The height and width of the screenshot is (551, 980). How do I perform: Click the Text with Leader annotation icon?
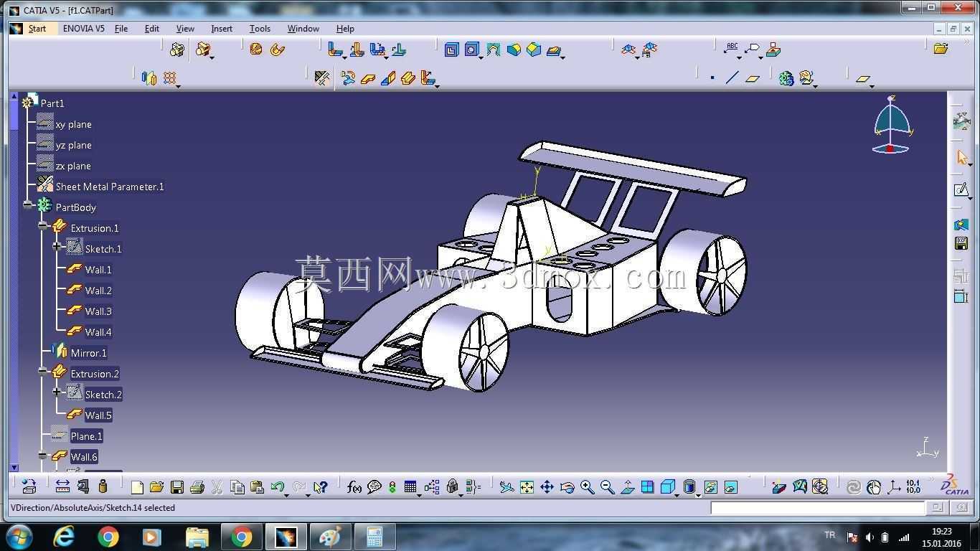(732, 50)
